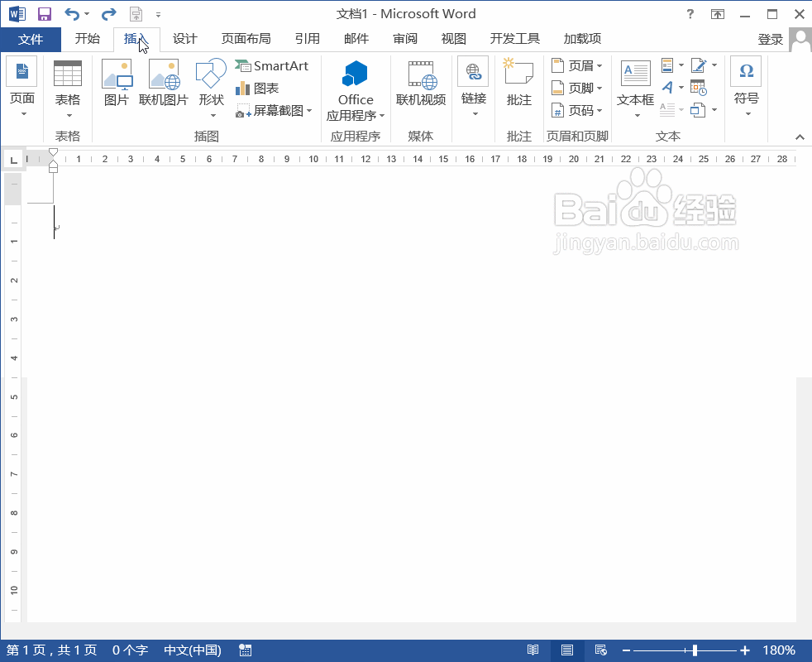This screenshot has width=812, height=662.
Task: Open the 表格 table grid
Action: pyautogui.click(x=68, y=88)
